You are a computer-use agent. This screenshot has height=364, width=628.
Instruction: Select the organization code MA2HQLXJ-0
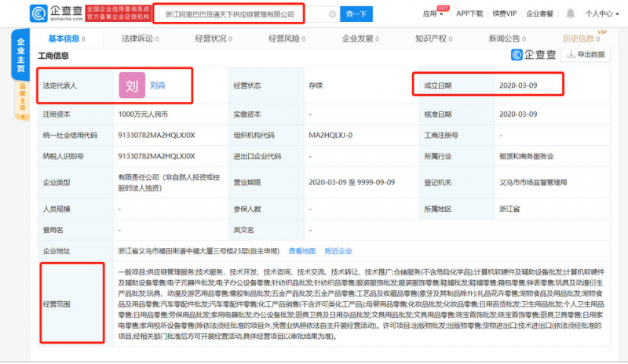pos(330,135)
